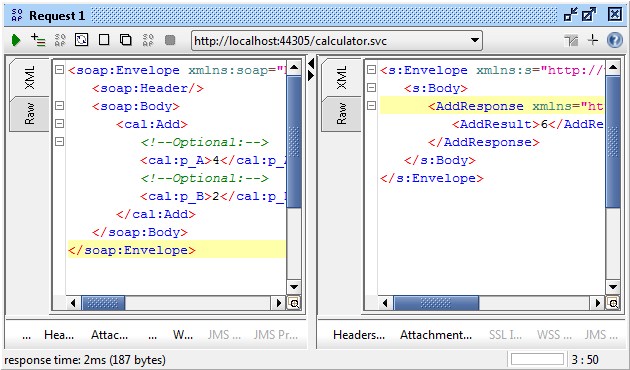Select the request Raw view tab
Image resolution: width=630 pixels, height=370 pixels.
[30, 114]
